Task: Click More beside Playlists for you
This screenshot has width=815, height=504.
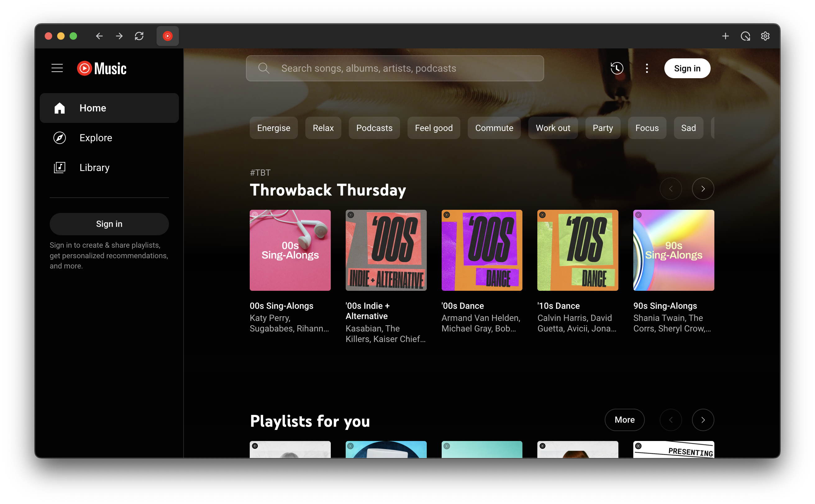Action: point(624,420)
